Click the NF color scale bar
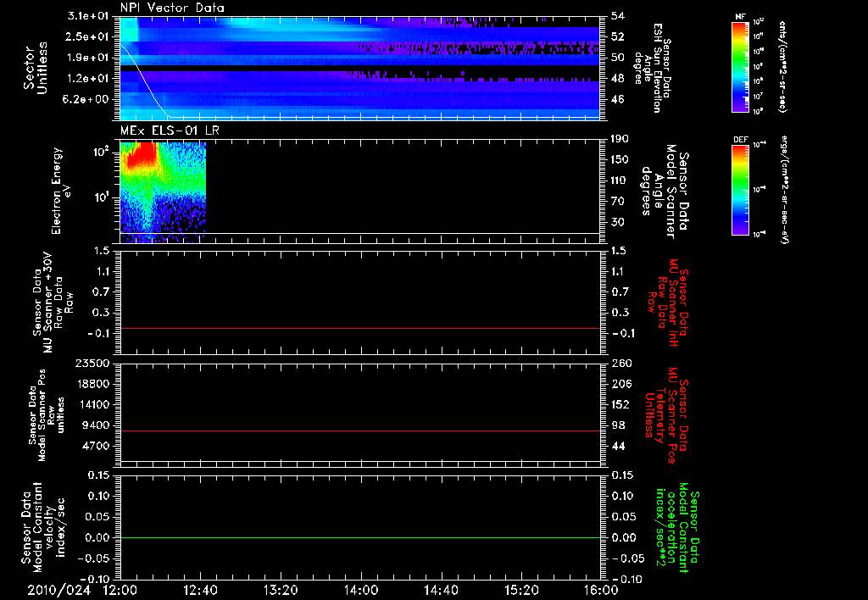 click(741, 67)
